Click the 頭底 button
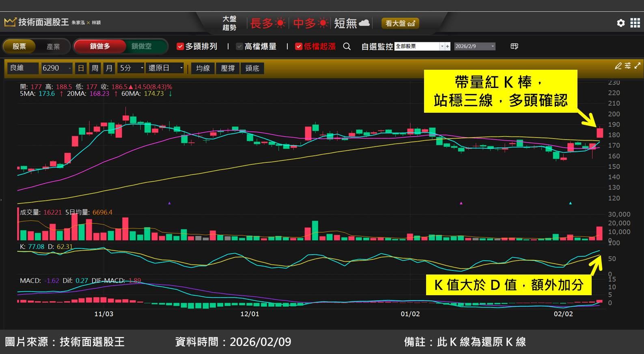 pos(252,68)
